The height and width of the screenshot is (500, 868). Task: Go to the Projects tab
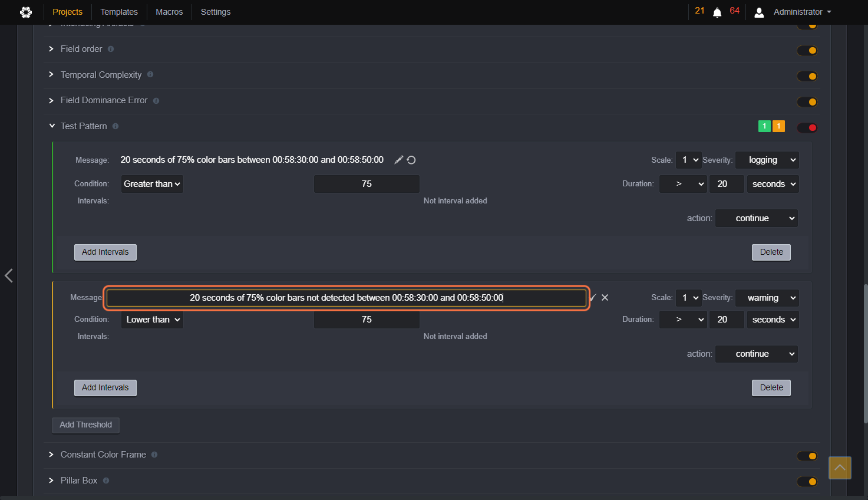(68, 12)
